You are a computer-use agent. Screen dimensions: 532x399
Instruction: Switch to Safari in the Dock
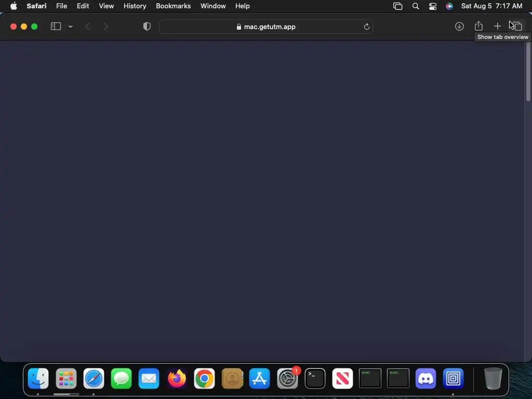point(94,378)
